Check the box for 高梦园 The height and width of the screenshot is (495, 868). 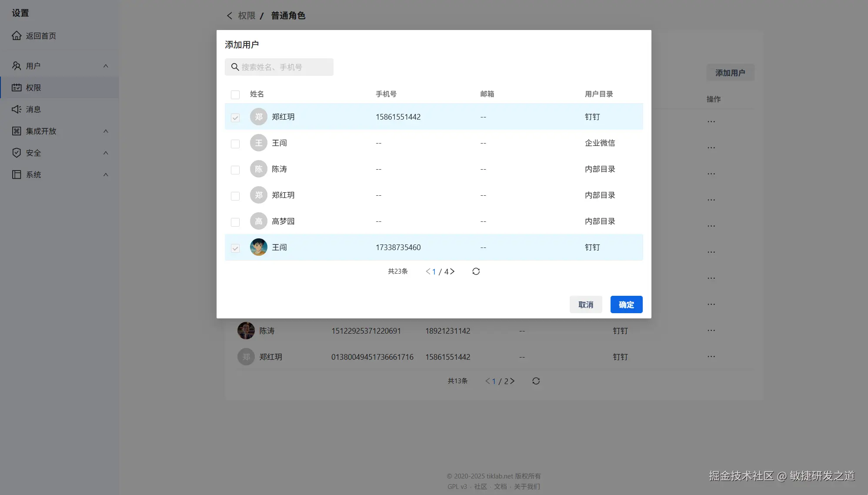(x=235, y=222)
